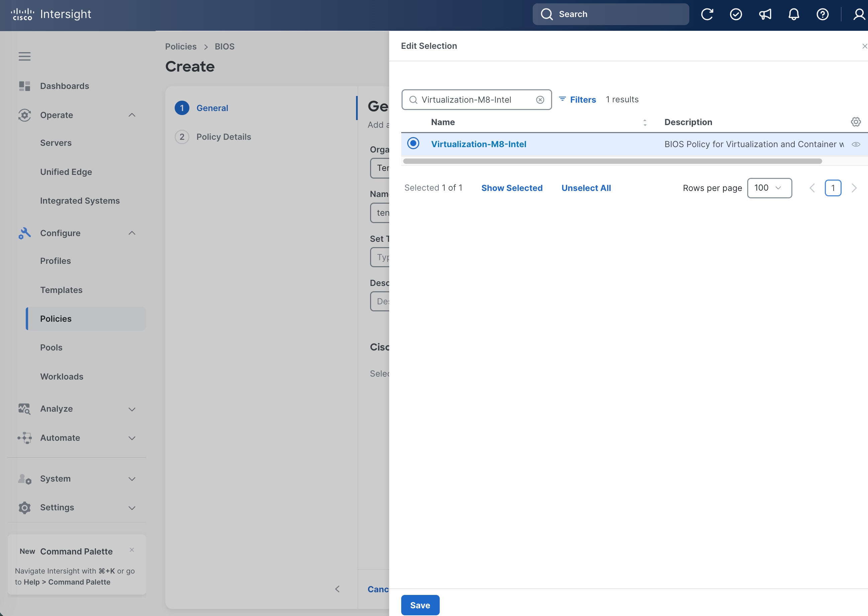Click Policies in the breadcrumb
This screenshot has width=868, height=616.
[x=181, y=46]
